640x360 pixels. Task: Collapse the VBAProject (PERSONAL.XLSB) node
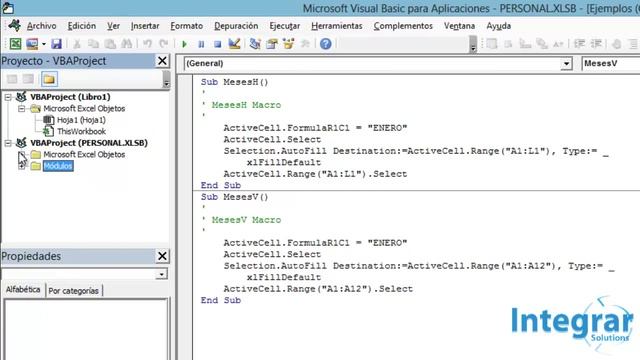[8, 143]
